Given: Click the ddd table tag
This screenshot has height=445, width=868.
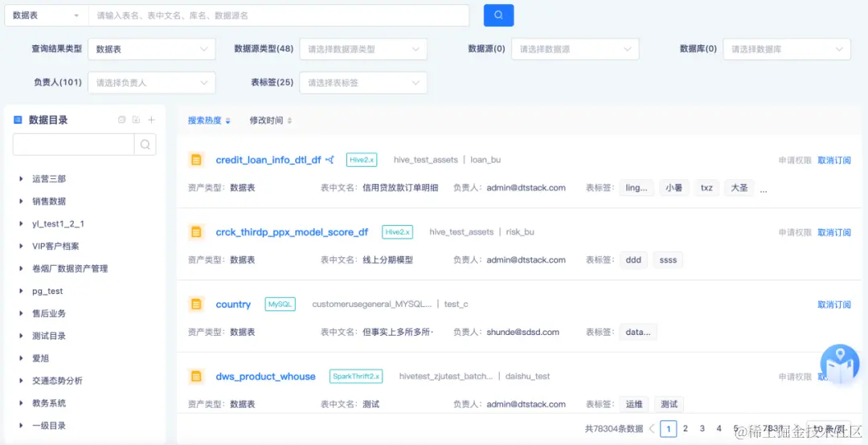Looking at the screenshot, I should point(633,259).
